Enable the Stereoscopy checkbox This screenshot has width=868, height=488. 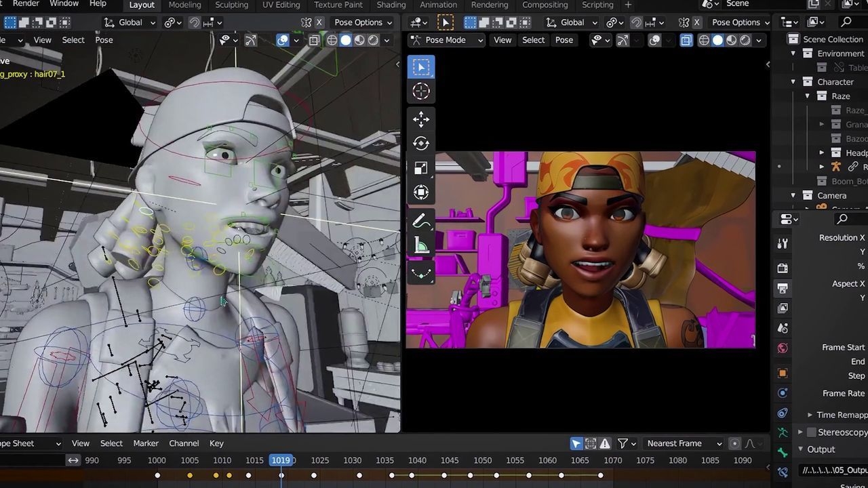click(812, 432)
